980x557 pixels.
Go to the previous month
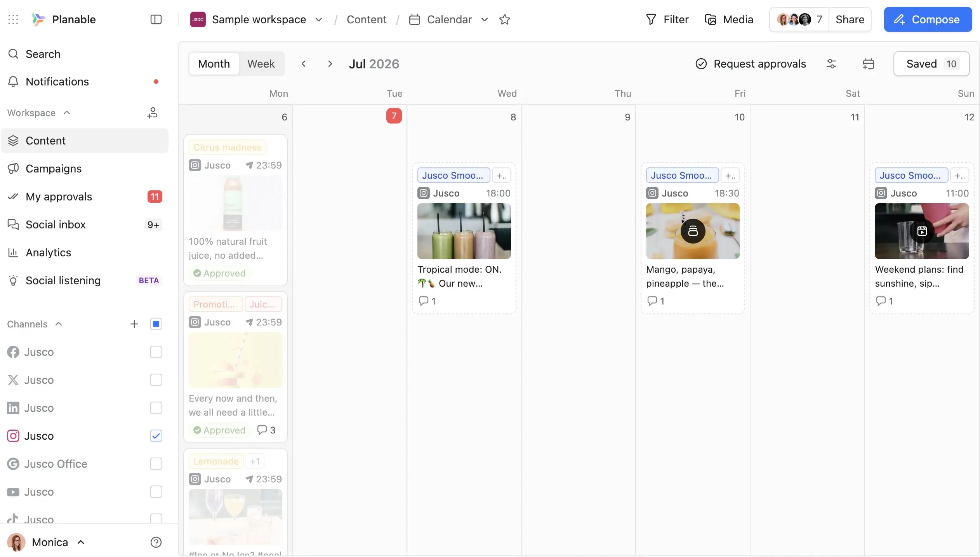pyautogui.click(x=304, y=64)
